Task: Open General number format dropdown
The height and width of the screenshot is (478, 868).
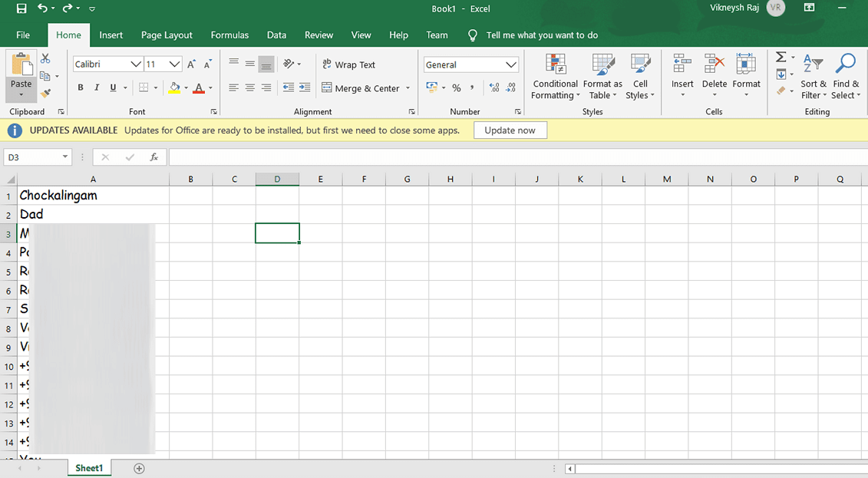Action: [511, 64]
